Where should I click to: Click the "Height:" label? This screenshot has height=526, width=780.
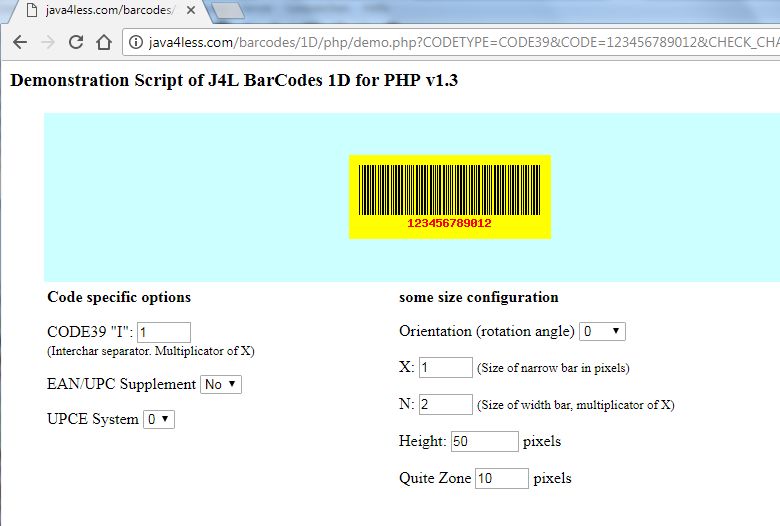tap(422, 441)
